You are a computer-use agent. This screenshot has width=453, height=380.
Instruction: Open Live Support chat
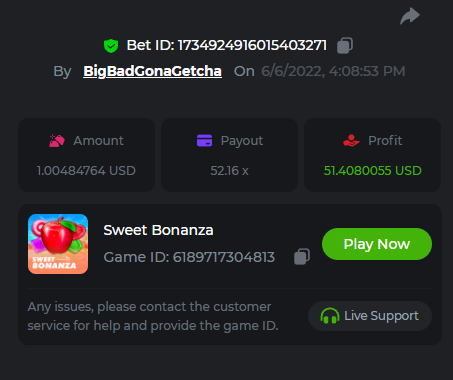(370, 316)
